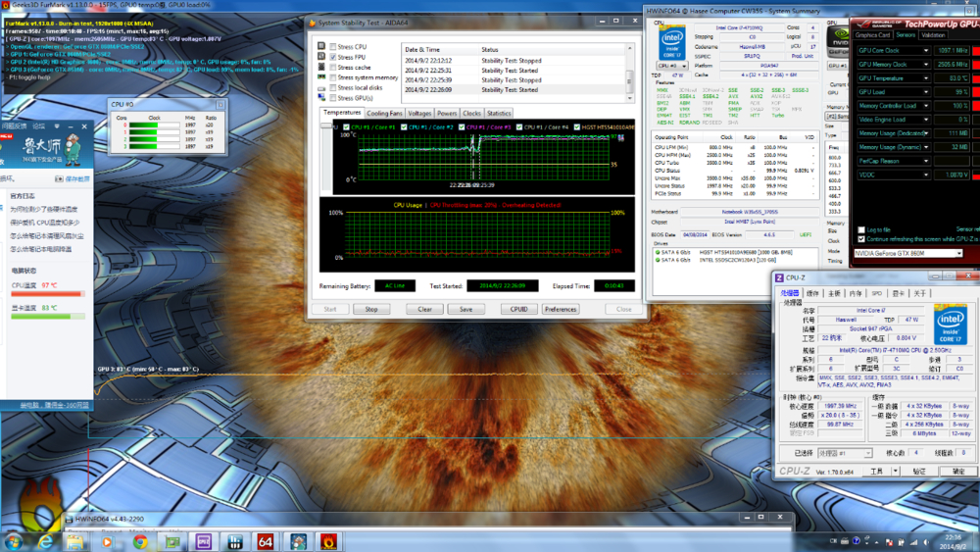Expand the GPU Temperature sensor dropdown
980x552 pixels.
click(926, 77)
